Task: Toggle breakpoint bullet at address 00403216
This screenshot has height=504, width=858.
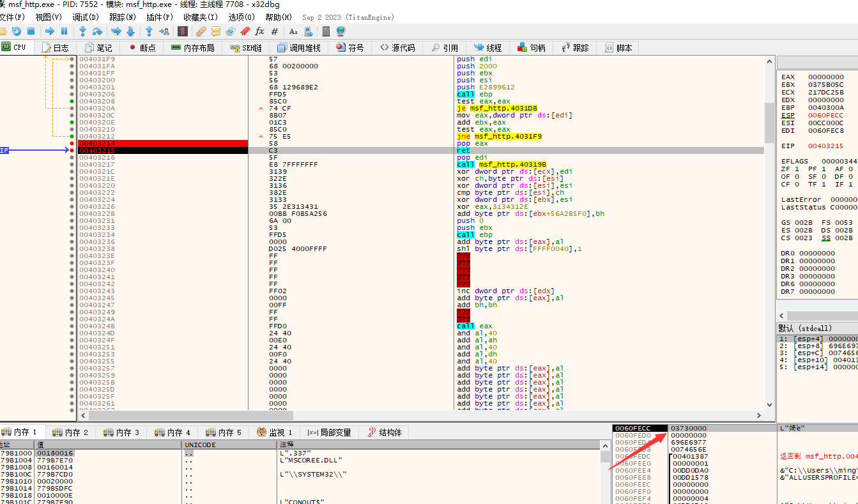Action: coord(72,157)
